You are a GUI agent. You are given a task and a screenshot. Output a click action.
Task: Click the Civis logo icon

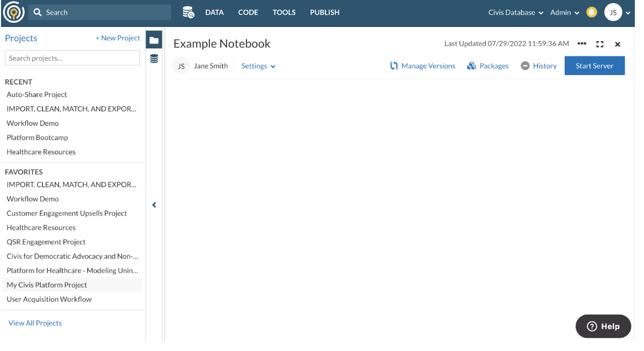pyautogui.click(x=13, y=13)
